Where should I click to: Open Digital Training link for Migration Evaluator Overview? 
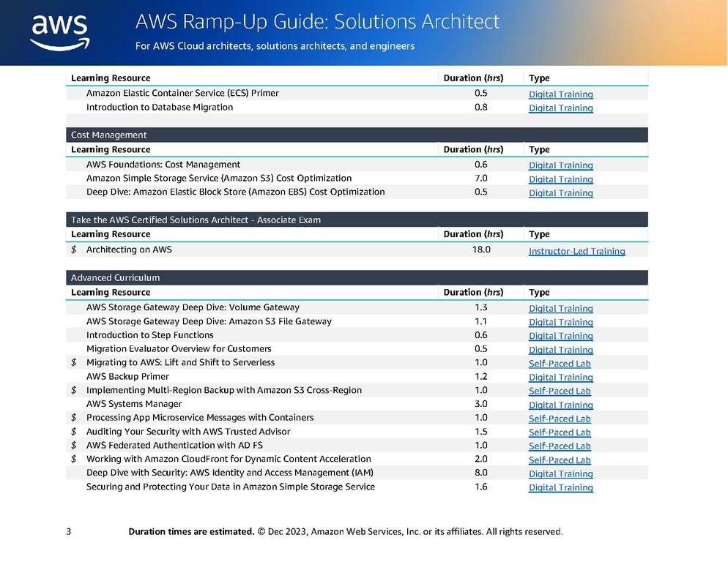(561, 350)
